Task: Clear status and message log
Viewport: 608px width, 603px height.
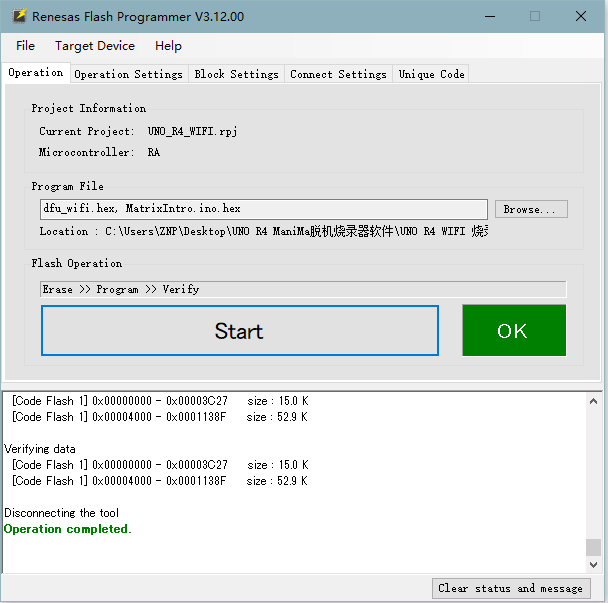Action: (x=511, y=588)
